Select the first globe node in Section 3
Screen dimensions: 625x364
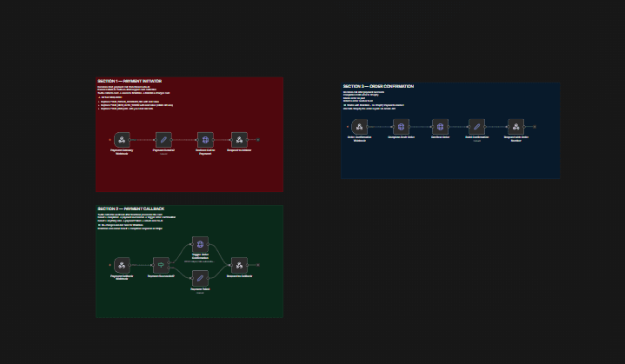tap(401, 127)
